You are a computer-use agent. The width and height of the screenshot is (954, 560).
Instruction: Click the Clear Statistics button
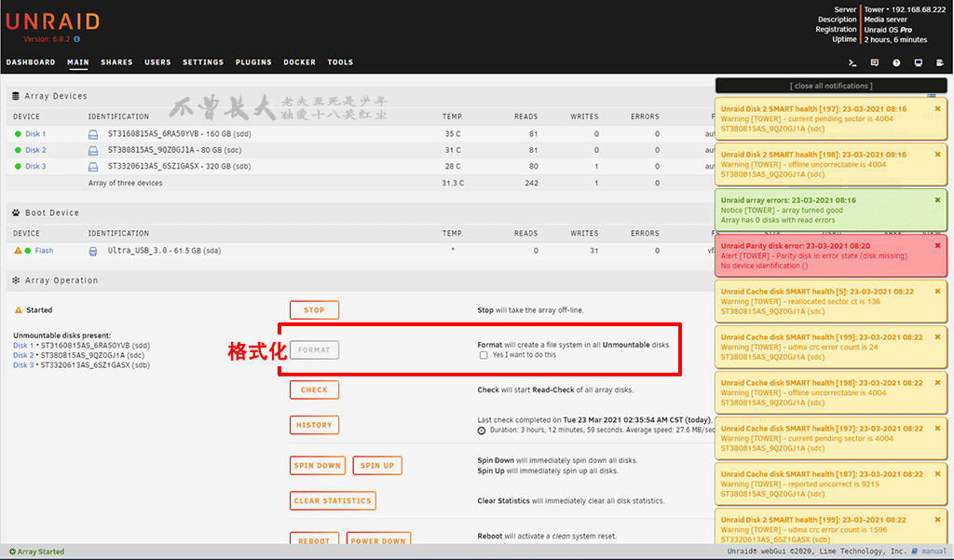click(333, 501)
